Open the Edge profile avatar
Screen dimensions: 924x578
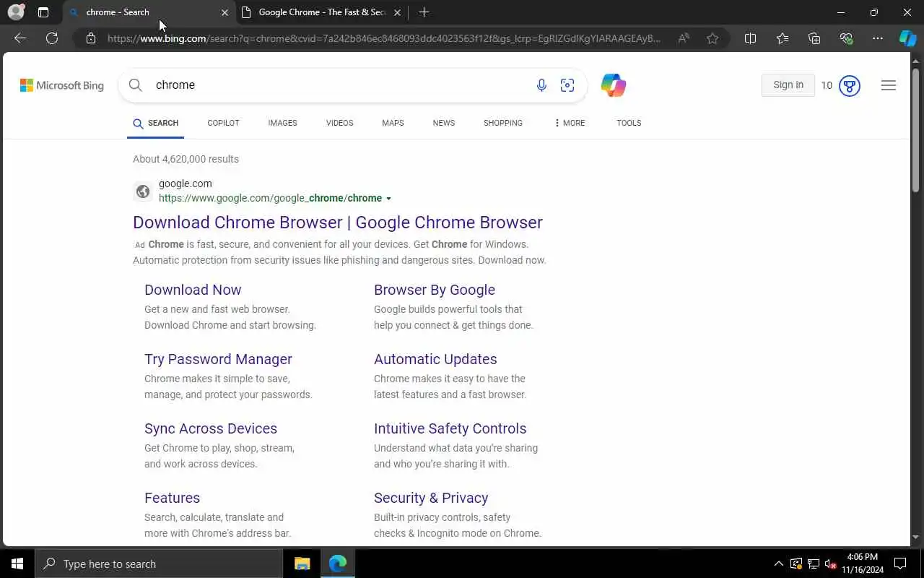tap(15, 12)
